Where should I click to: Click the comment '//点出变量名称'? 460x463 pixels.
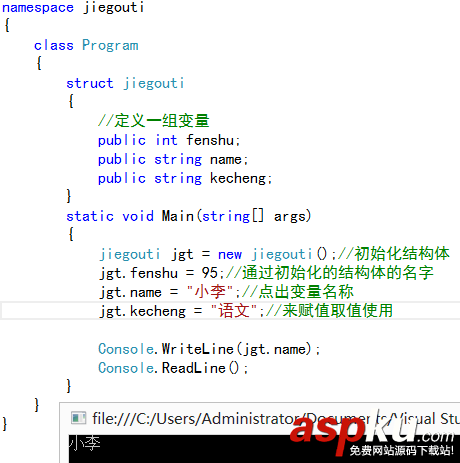(298, 292)
